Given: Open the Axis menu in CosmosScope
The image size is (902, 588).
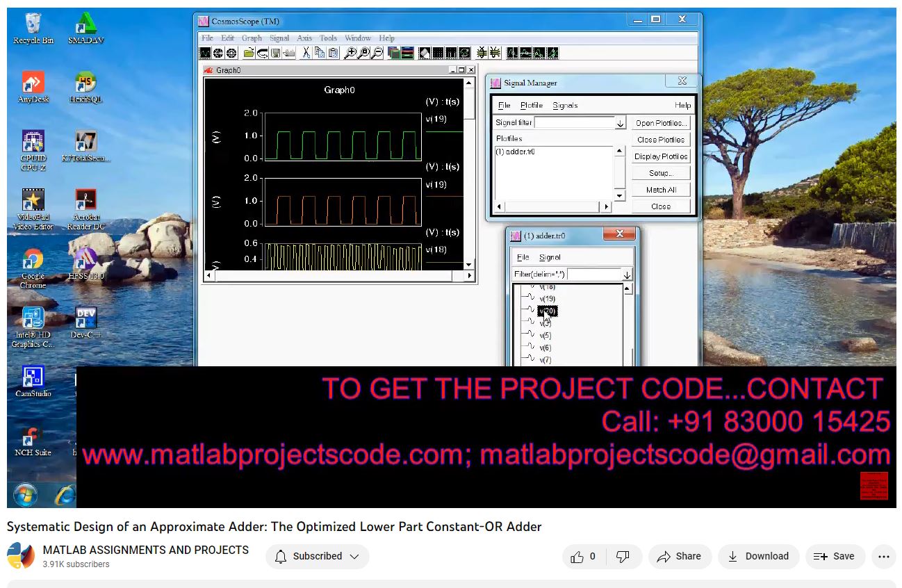Looking at the screenshot, I should (304, 38).
